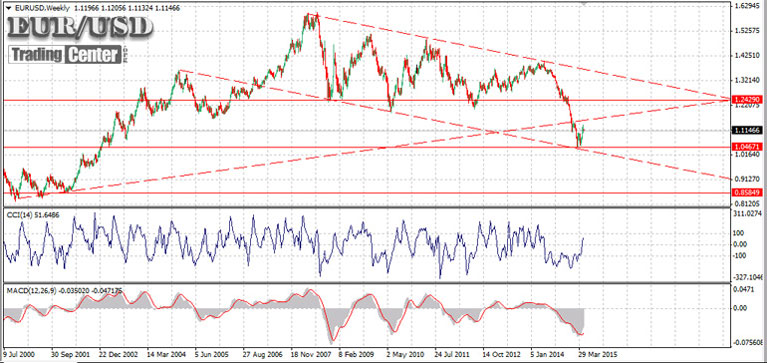The width and height of the screenshot is (767, 363).
Task: Click the 0.81205 price scale label
Action: [746, 204]
